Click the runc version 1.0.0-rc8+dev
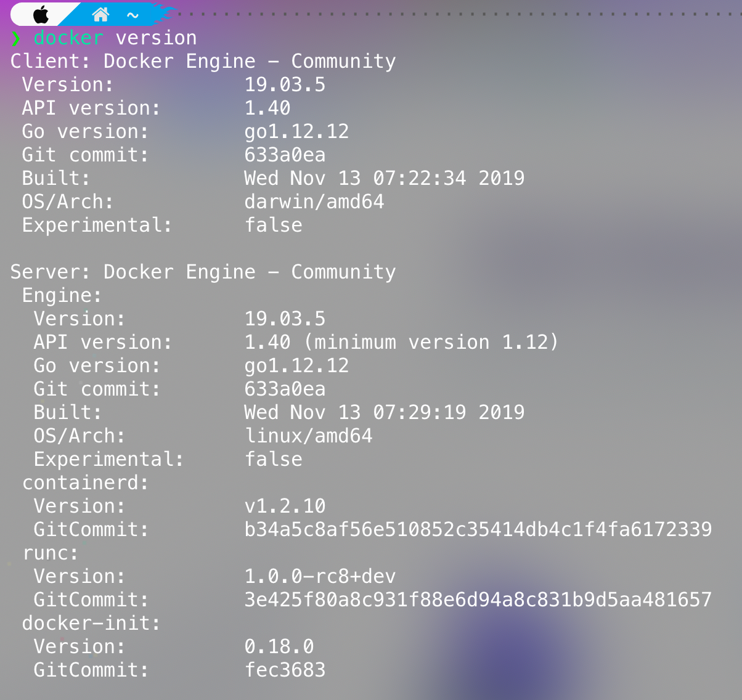 (x=320, y=577)
